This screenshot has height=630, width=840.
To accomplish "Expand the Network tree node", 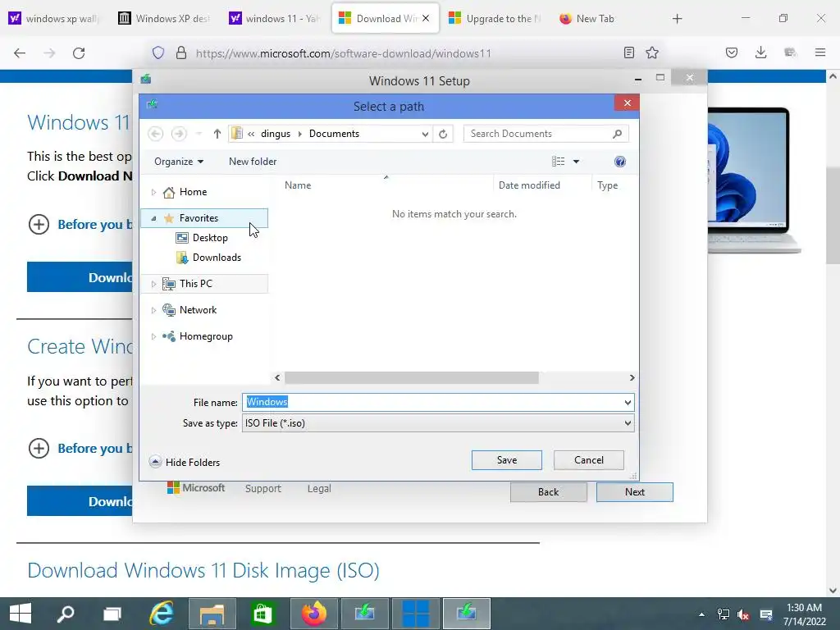I will tap(153, 310).
